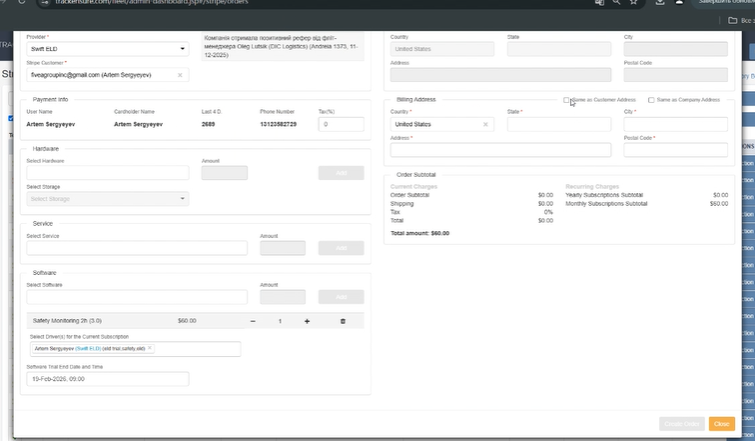The image size is (755, 441).
Task: Open the Stripe Customer selector field
Action: pyautogui.click(x=107, y=75)
